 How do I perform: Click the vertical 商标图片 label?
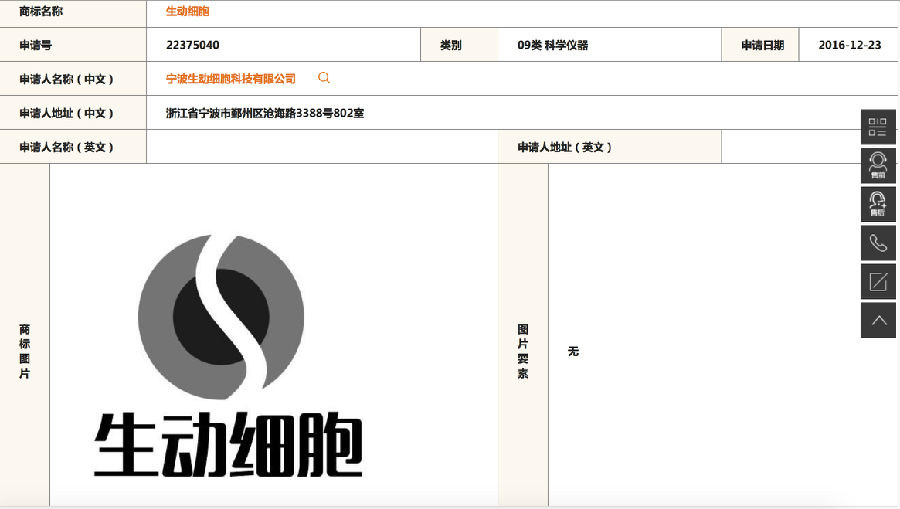coord(24,351)
